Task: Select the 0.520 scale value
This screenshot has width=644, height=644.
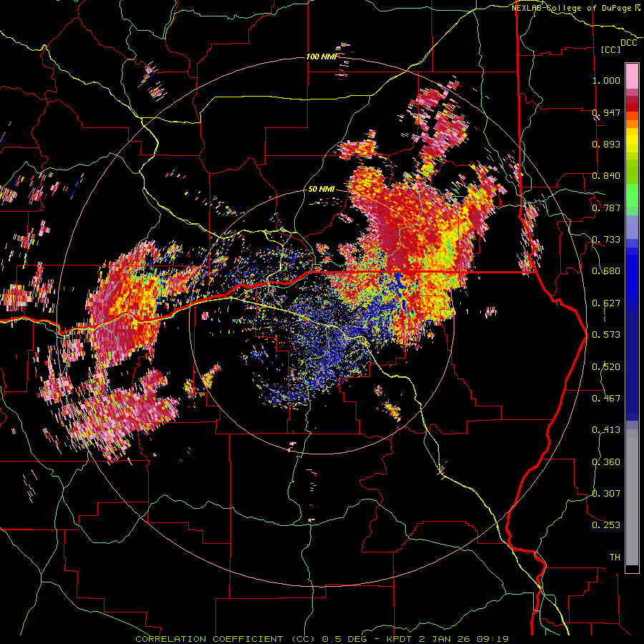Action: pos(606,367)
